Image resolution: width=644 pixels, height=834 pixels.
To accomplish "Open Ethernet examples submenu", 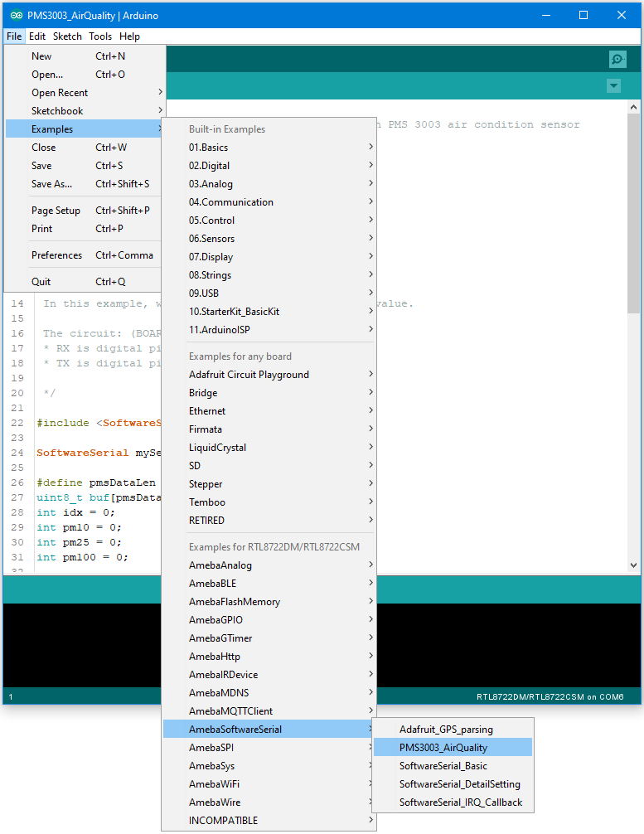I will pos(269,411).
